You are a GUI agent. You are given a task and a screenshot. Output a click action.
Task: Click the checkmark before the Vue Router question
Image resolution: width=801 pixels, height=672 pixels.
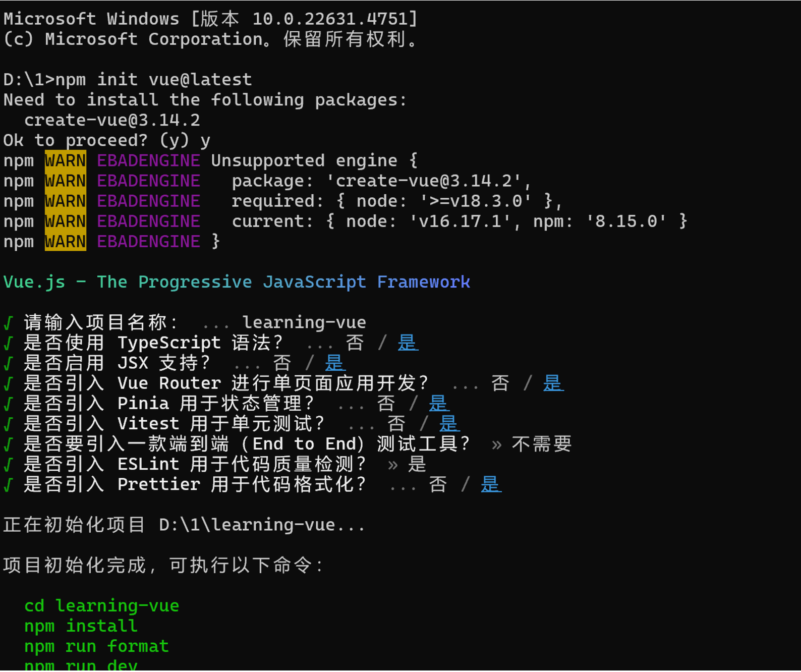(x=8, y=383)
